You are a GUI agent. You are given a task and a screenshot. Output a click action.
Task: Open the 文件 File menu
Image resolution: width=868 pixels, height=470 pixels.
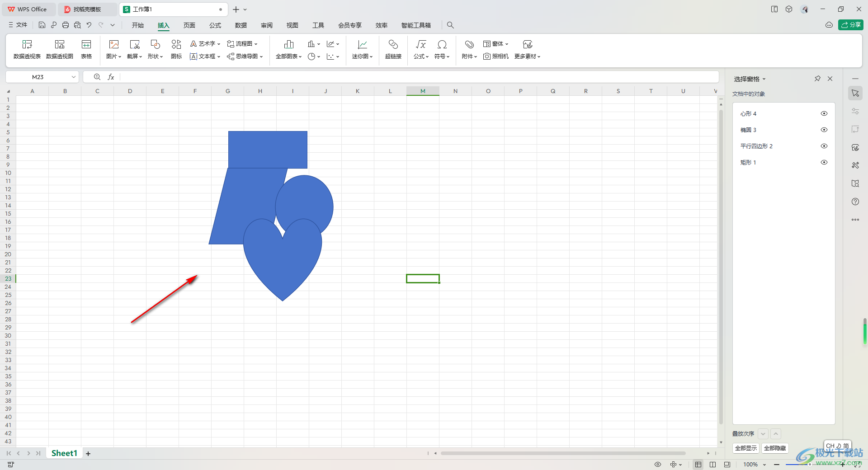click(18, 25)
